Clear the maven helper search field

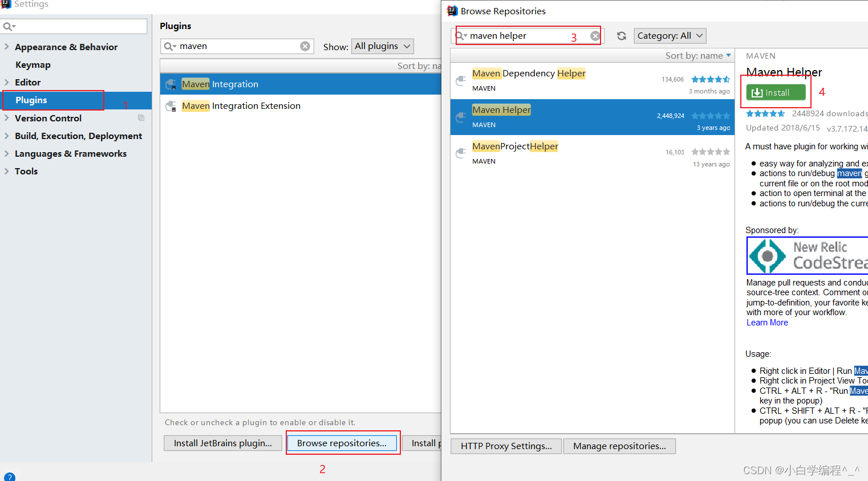595,36
